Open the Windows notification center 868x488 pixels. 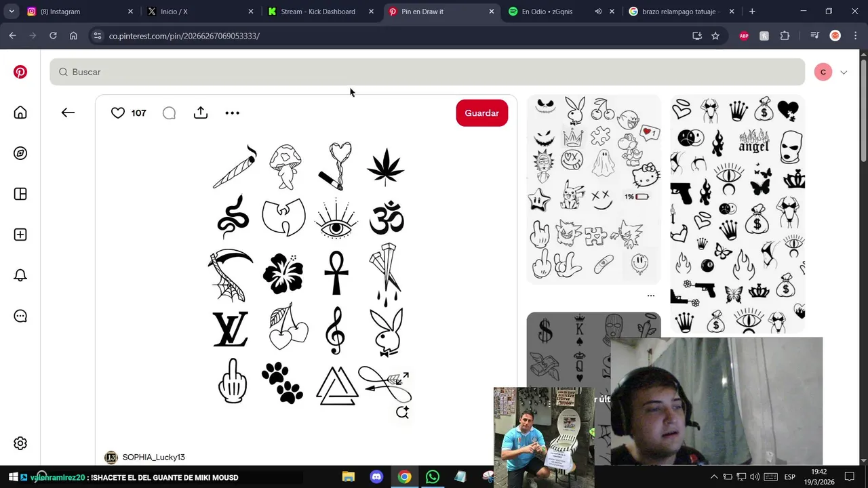pos(850,477)
